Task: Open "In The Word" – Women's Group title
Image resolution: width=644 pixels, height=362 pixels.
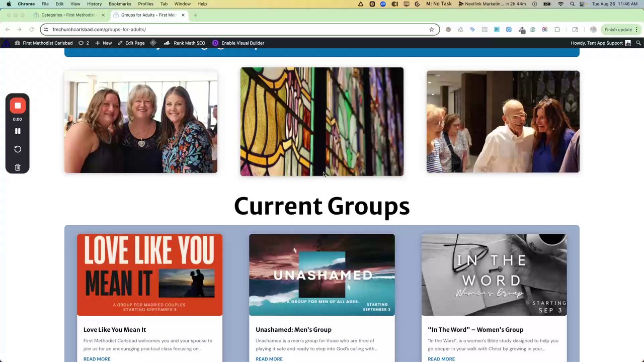Action: (475, 330)
